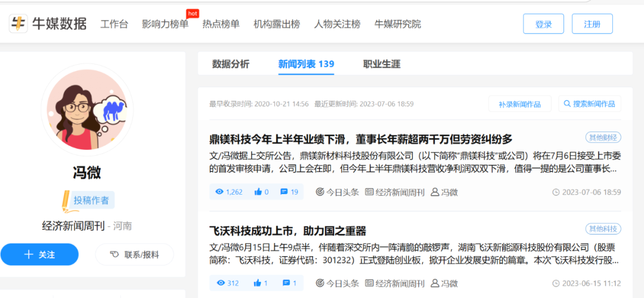Click 经济新闻周刊 media link on 鼎镁科技 article
644x298 pixels.
400,192
